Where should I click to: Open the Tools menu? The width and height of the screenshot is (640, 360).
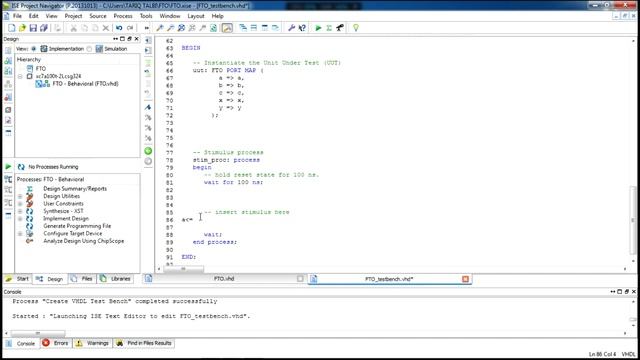pos(146,16)
